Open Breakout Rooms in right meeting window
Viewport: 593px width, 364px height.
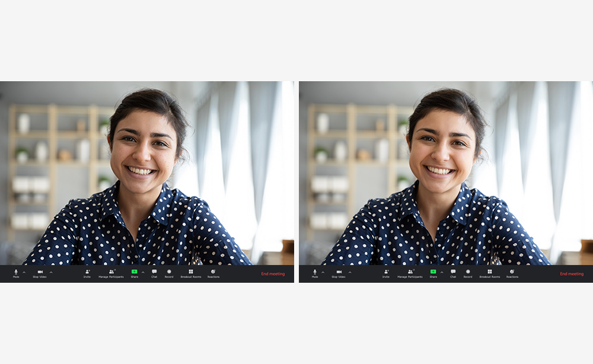pyautogui.click(x=490, y=272)
